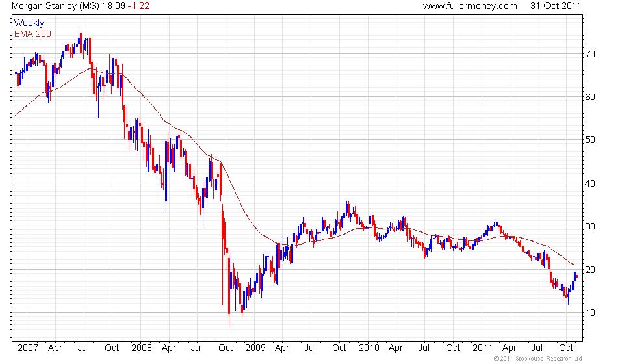637x364 pixels.
Task: Click the 20 price axis label
Action: (590, 270)
